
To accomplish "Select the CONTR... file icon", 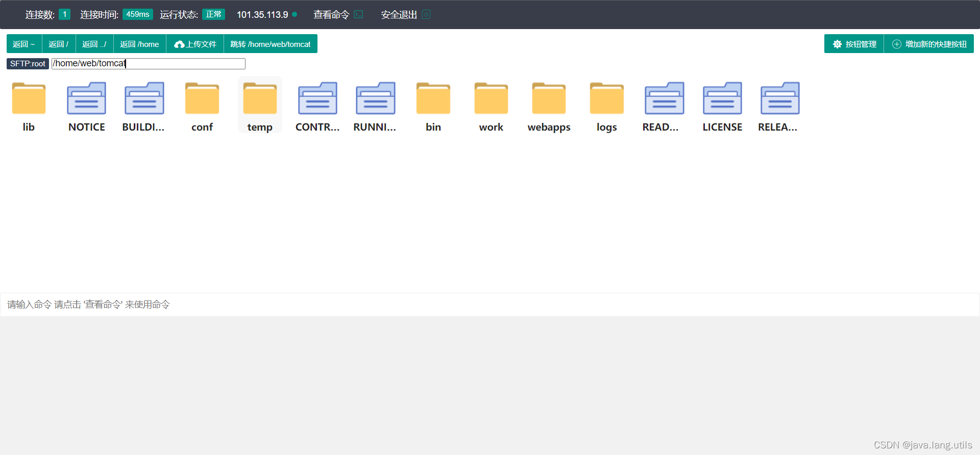I will coord(317,98).
